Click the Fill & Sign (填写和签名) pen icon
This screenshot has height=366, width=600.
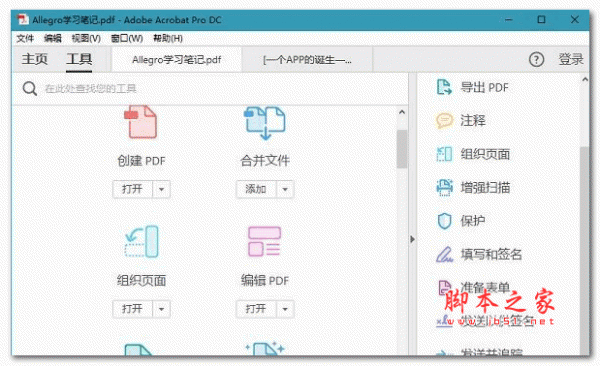click(444, 254)
